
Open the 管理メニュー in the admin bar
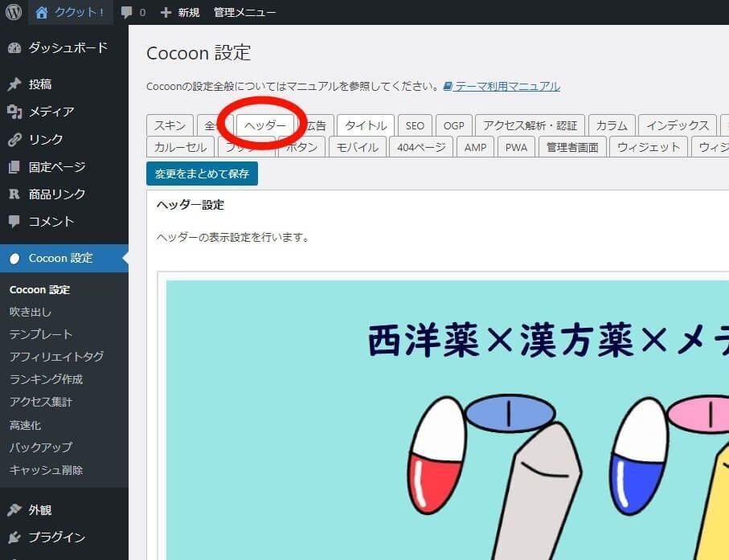tap(244, 13)
